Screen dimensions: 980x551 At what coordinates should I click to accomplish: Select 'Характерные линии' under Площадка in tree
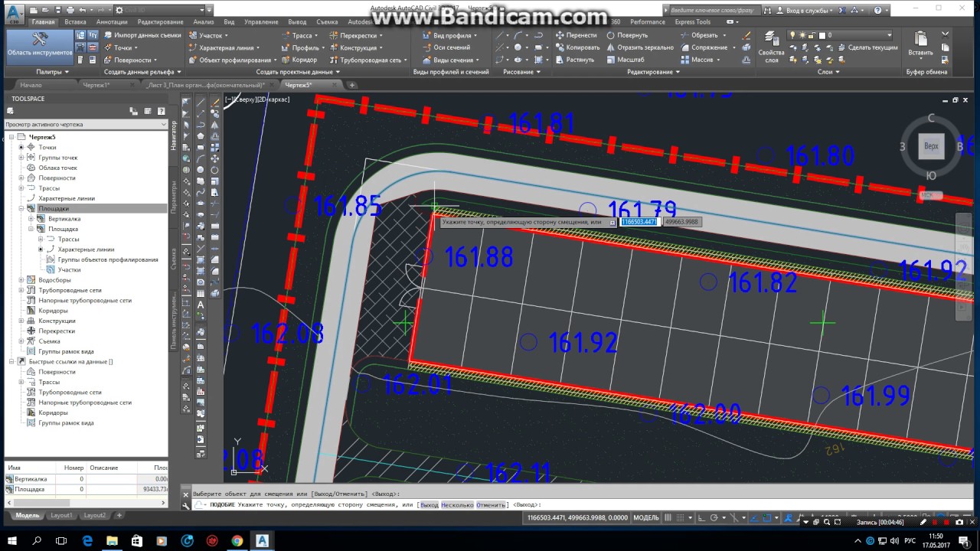click(86, 249)
